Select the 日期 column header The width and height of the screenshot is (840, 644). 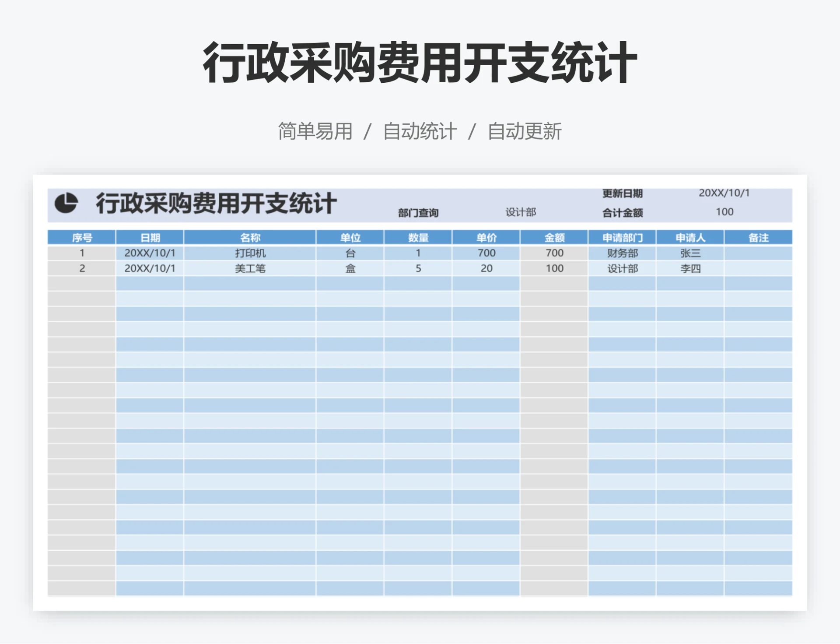click(x=149, y=238)
